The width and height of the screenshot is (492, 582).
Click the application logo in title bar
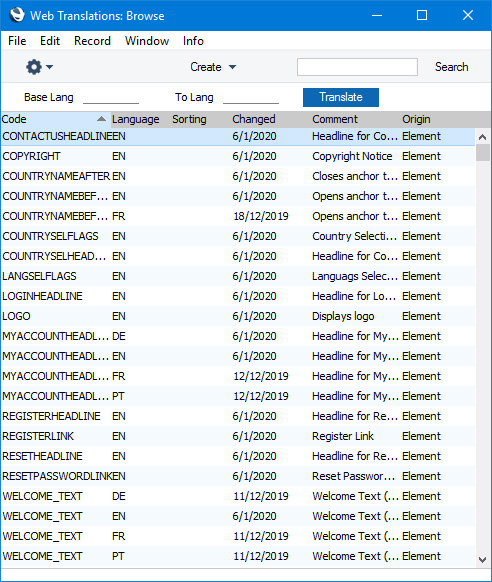pos(17,15)
